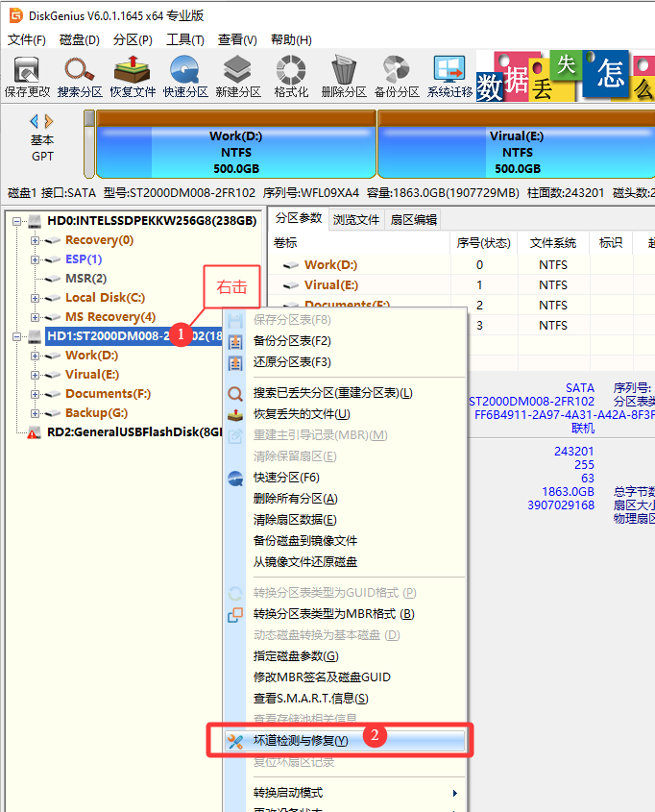Click the Work(D:) drive icon in table
The width and height of the screenshot is (655, 812).
(291, 265)
